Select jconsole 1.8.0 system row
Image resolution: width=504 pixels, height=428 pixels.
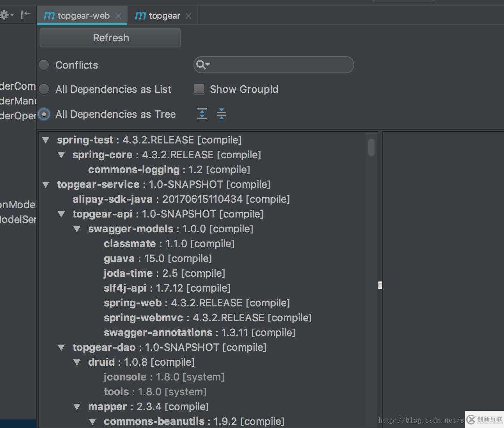coord(164,377)
